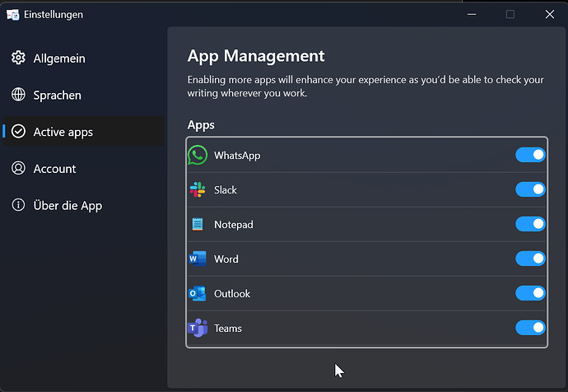Click the Slack logo icon

198,189
